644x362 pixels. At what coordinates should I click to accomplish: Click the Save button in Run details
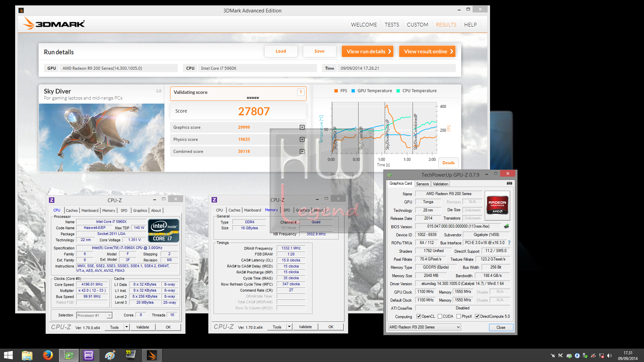tap(319, 51)
